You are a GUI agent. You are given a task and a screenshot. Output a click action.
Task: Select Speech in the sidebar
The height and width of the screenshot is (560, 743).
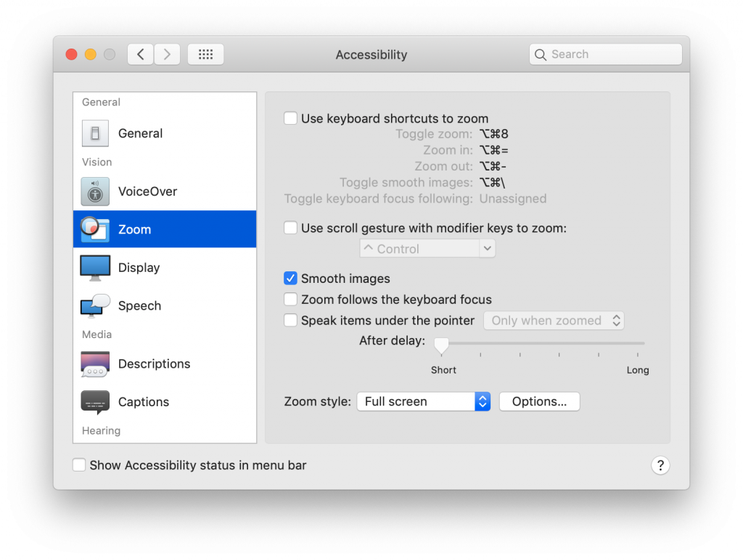tap(165, 305)
